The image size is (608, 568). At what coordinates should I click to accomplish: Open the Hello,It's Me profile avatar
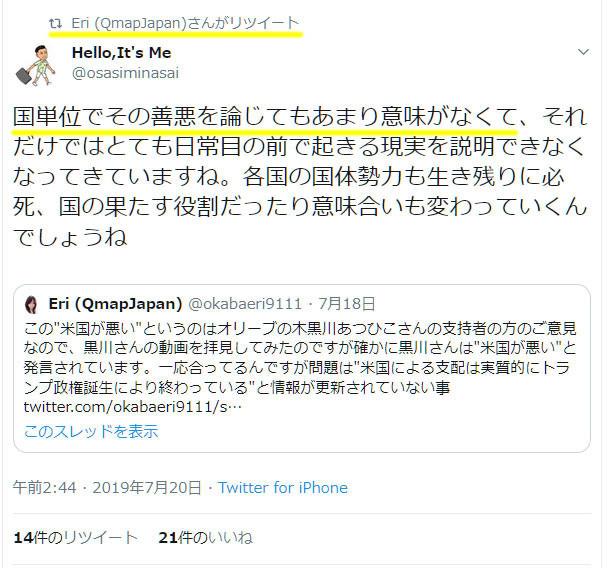(x=36, y=65)
